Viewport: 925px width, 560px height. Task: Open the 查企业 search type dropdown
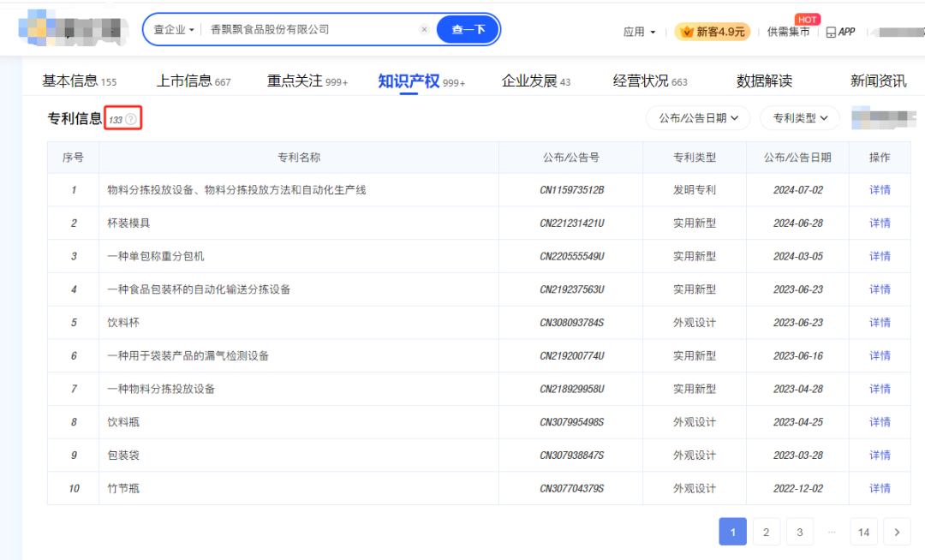173,29
